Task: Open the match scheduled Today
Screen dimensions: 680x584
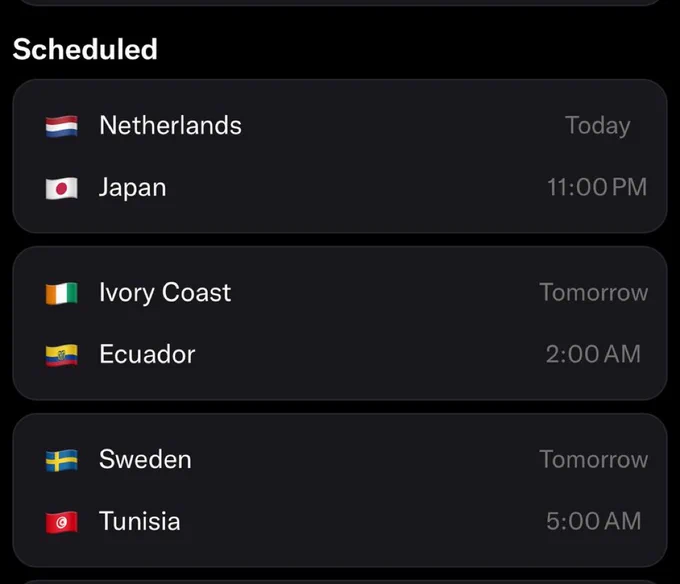Action: (x=340, y=156)
